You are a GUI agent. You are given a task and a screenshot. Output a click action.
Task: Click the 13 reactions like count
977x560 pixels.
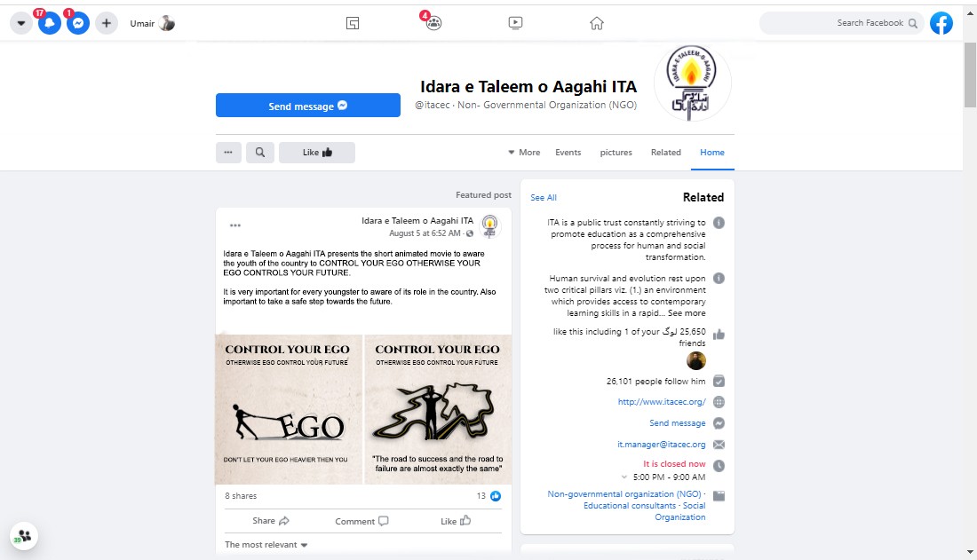click(x=488, y=496)
